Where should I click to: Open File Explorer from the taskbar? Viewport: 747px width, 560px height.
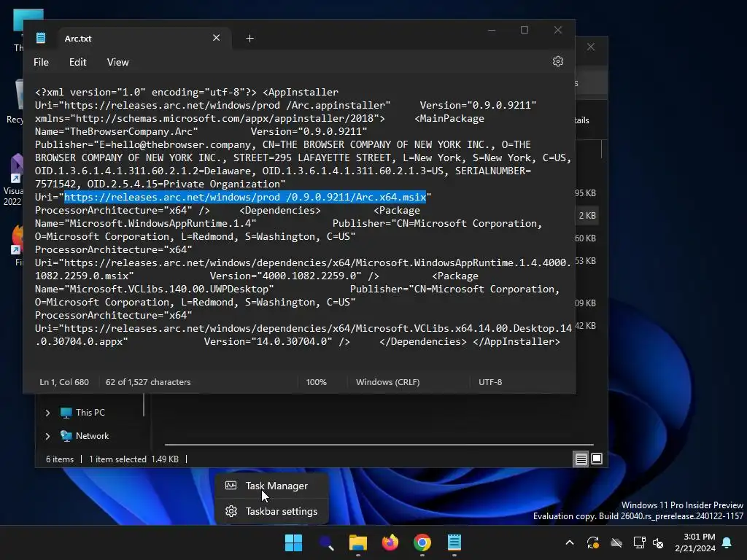(x=357, y=542)
